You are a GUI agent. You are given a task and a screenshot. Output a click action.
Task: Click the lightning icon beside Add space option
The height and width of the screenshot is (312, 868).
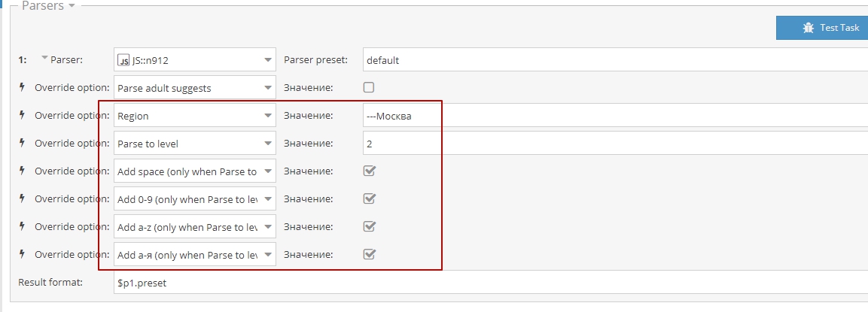(x=22, y=171)
